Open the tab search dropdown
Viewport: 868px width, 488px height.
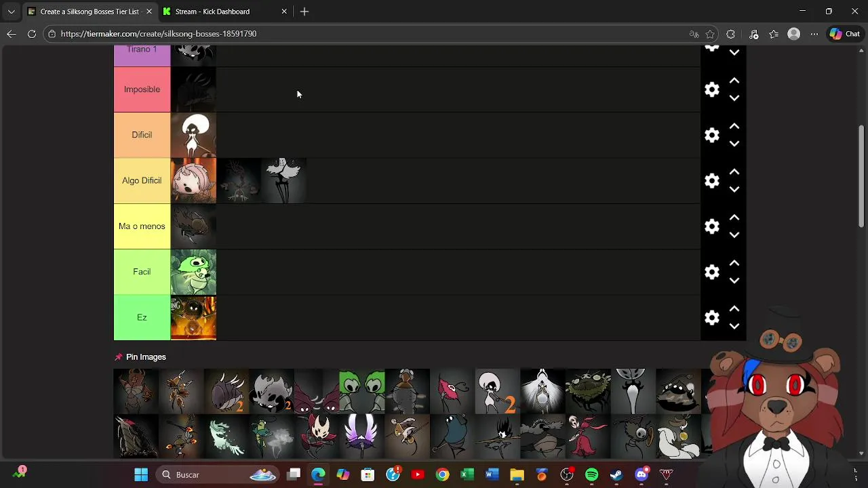(x=11, y=12)
